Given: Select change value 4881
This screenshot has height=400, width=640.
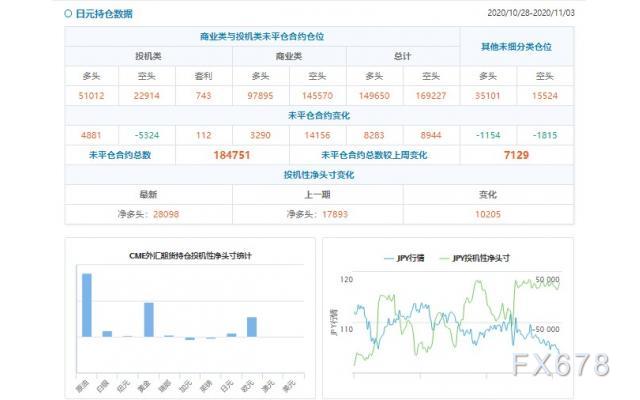Looking at the screenshot, I should pyautogui.click(x=91, y=135).
